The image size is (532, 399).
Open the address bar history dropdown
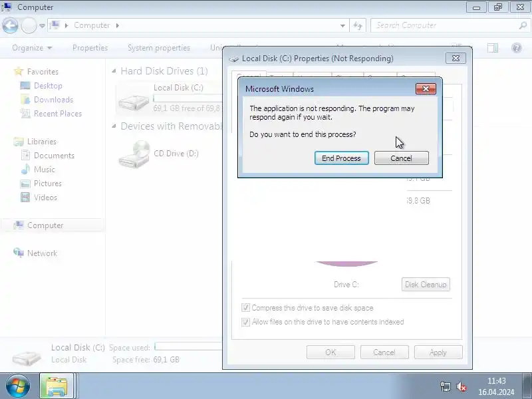(x=342, y=25)
